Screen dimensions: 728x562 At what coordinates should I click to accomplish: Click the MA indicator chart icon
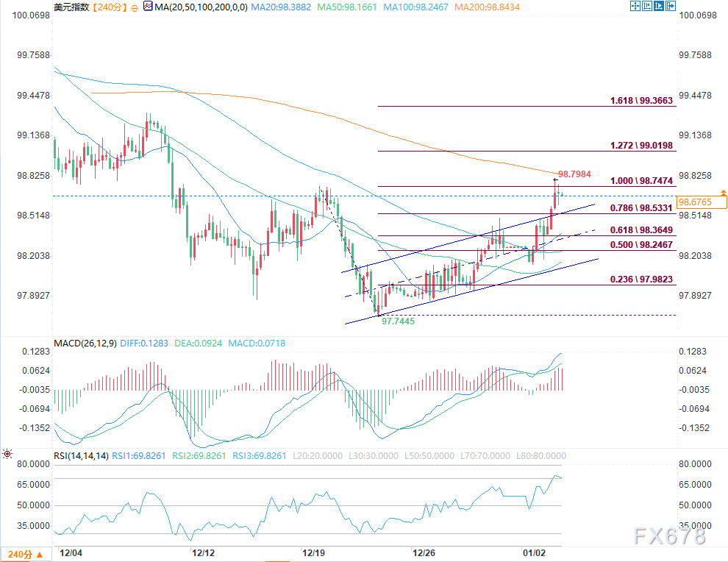(x=148, y=7)
